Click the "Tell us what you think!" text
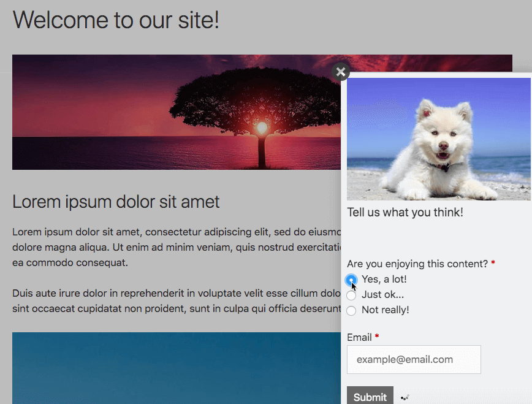This screenshot has height=404, width=532. coord(405,213)
